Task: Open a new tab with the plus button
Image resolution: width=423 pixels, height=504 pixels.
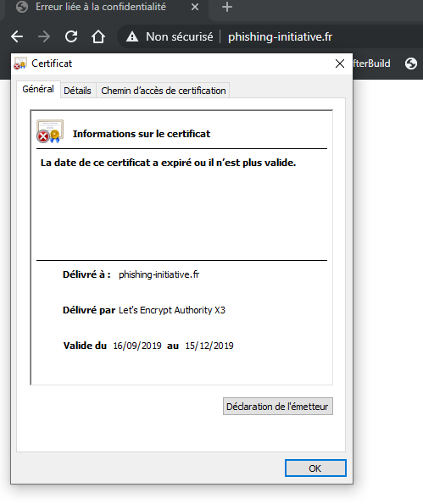Action: coord(227,7)
